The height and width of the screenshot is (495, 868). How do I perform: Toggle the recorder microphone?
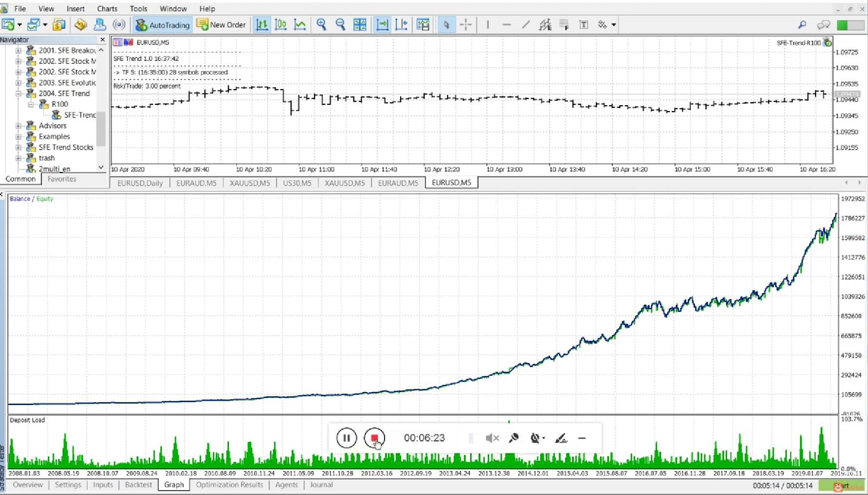(514, 438)
